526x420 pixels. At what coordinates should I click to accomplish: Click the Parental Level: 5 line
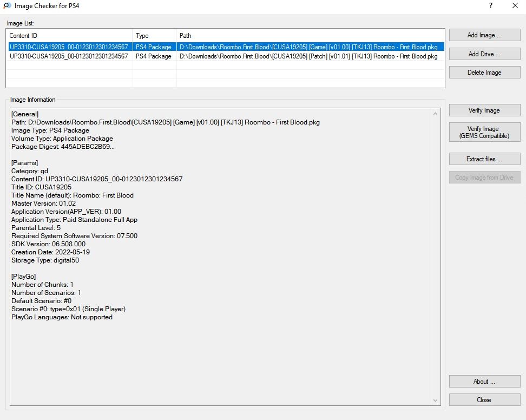[x=36, y=228]
